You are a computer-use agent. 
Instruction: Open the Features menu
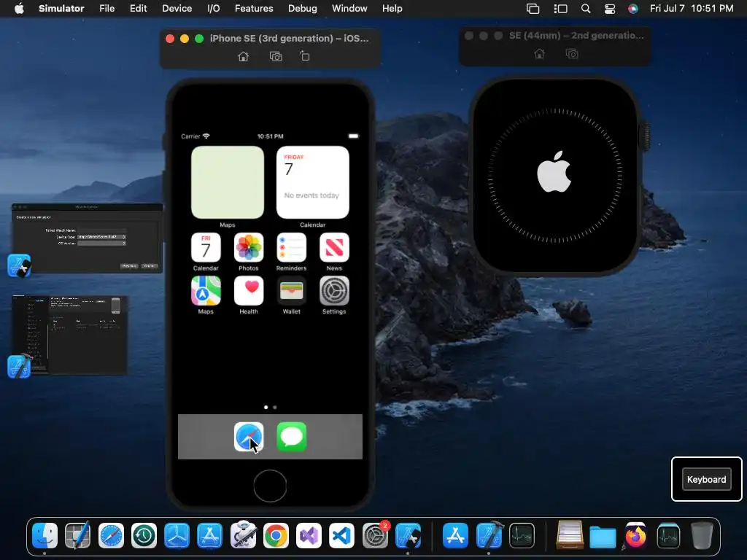coord(254,9)
